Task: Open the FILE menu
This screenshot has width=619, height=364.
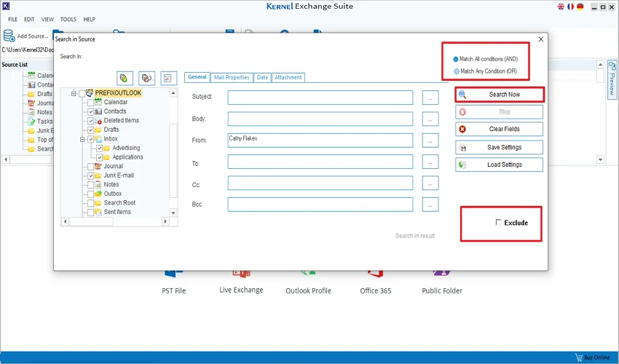Action: [12, 20]
